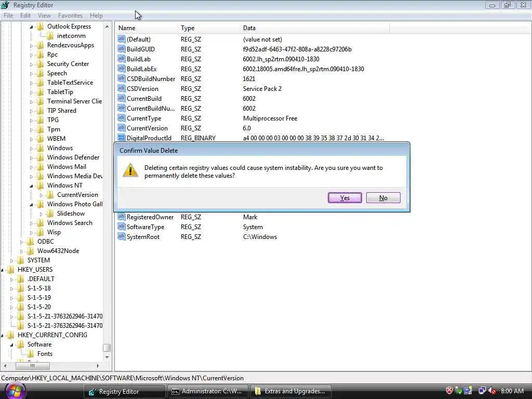Click the muted volume tray icon
This screenshot has height=399, width=532.
point(493,391)
